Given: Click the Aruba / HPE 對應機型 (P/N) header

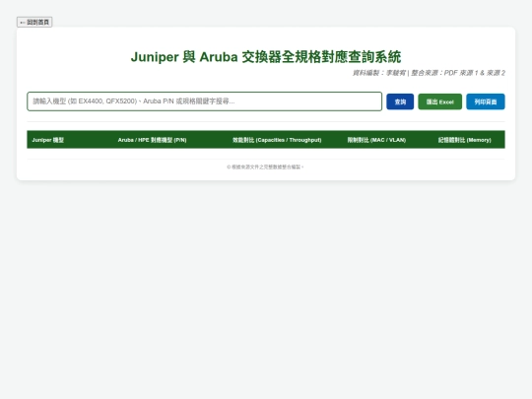Looking at the screenshot, I should (x=152, y=140).
